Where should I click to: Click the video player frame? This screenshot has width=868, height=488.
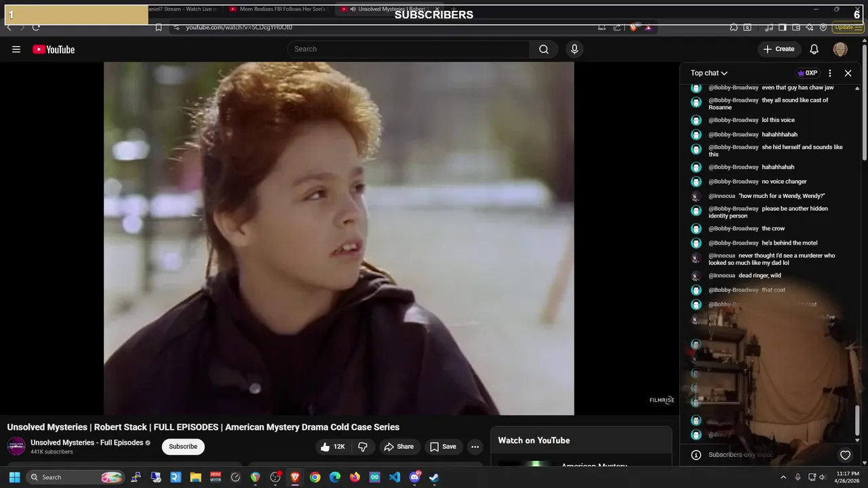(x=339, y=239)
